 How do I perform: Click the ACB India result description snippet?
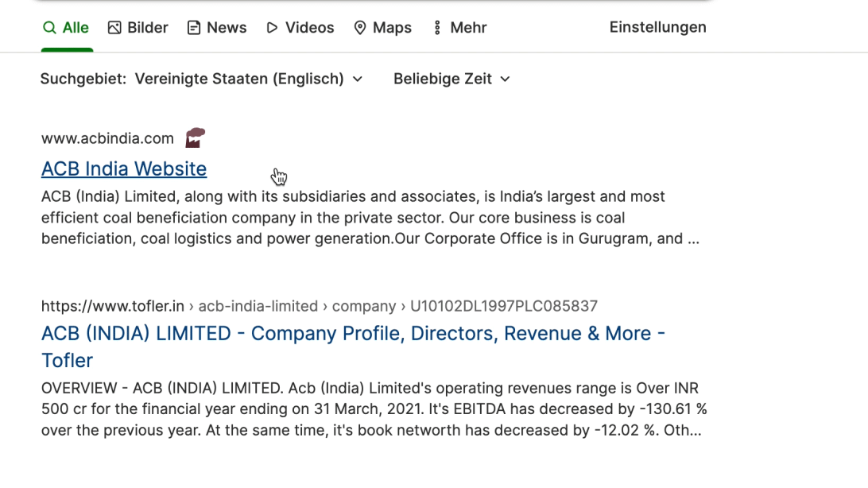click(x=370, y=218)
